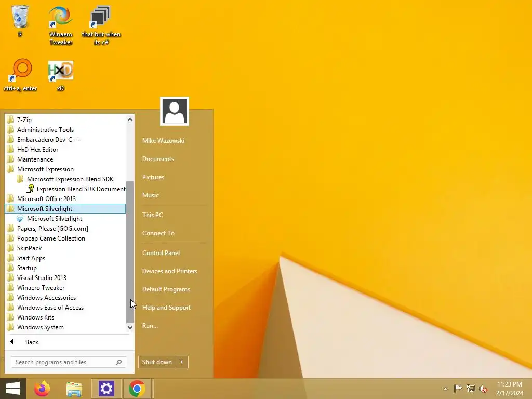Open Connect To from the start menu
The height and width of the screenshot is (399, 532).
[158, 233]
